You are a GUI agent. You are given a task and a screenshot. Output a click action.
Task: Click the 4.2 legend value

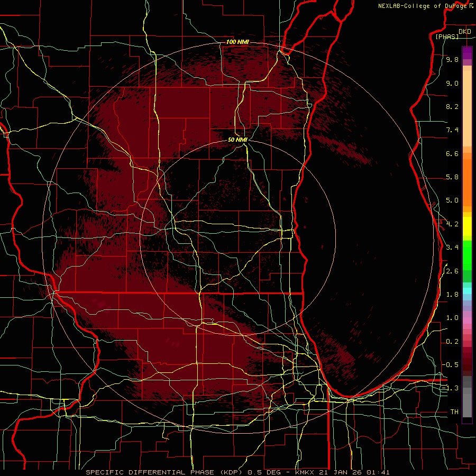(x=452, y=224)
